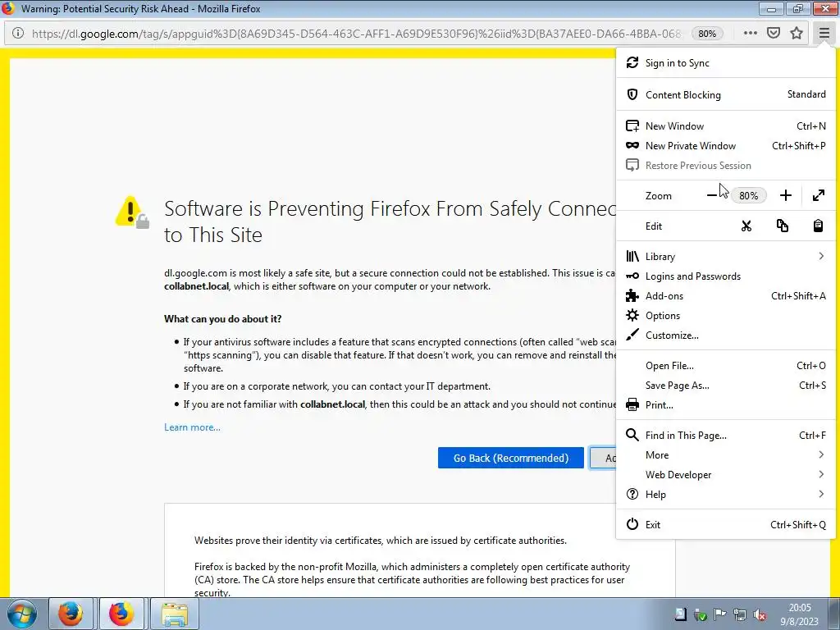Switch to first Firefox taskbar icon
Viewport: 840px width, 630px height.
[x=71, y=614]
